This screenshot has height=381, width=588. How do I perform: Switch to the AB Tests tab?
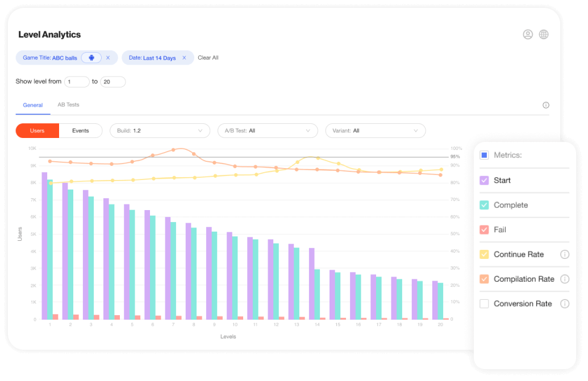pyautogui.click(x=68, y=105)
